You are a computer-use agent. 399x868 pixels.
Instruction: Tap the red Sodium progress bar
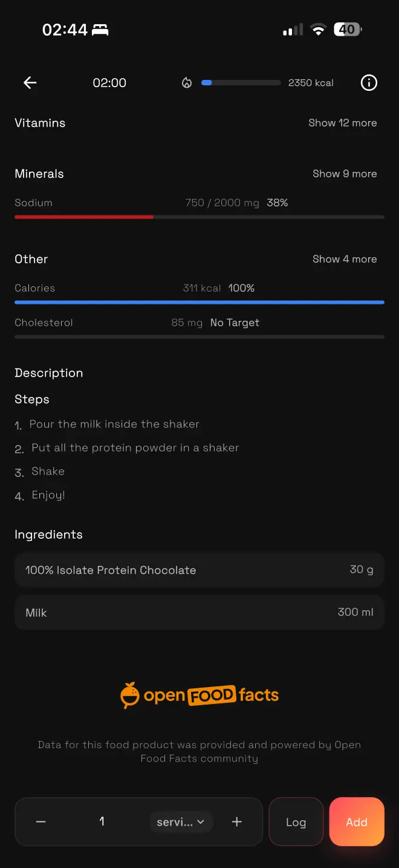click(x=84, y=217)
